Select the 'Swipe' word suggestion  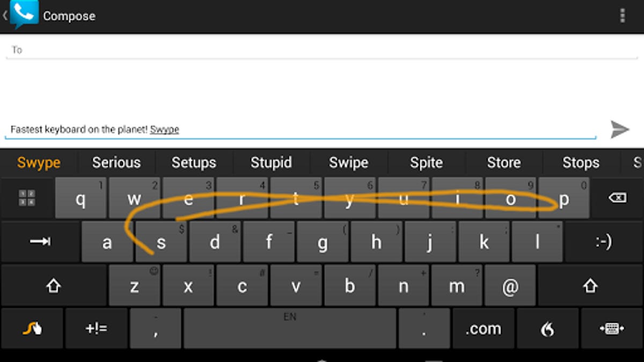point(348,162)
